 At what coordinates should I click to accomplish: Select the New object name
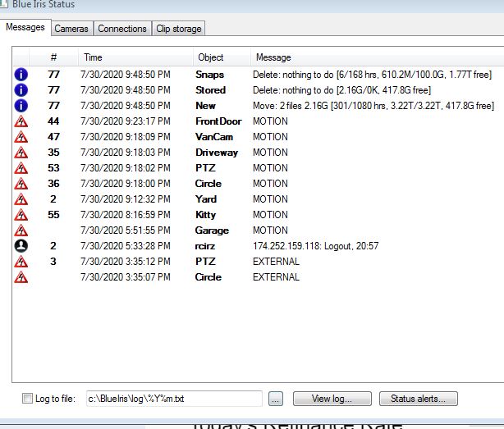pos(205,106)
